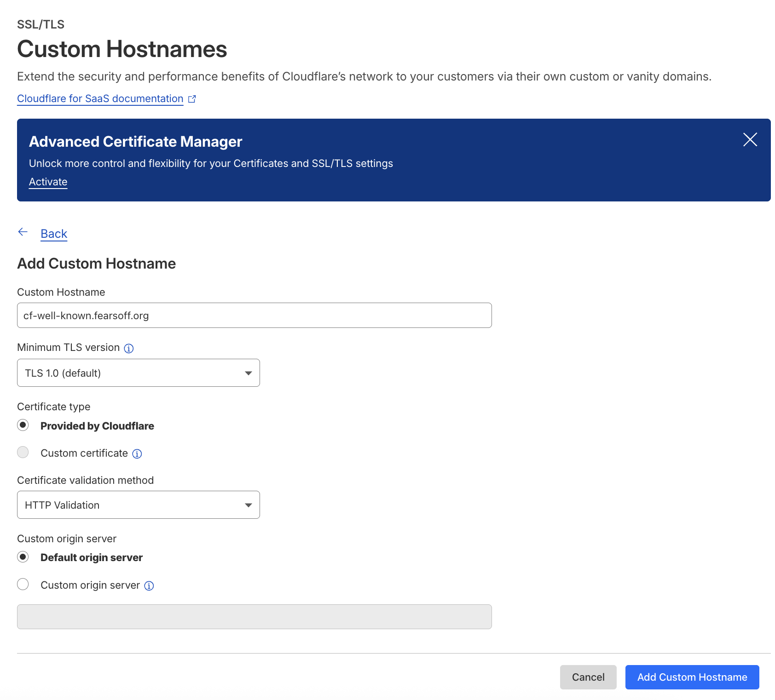Screen dimensions: 775x700
Task: Show info tooltip for Custom origin server
Action: point(149,585)
